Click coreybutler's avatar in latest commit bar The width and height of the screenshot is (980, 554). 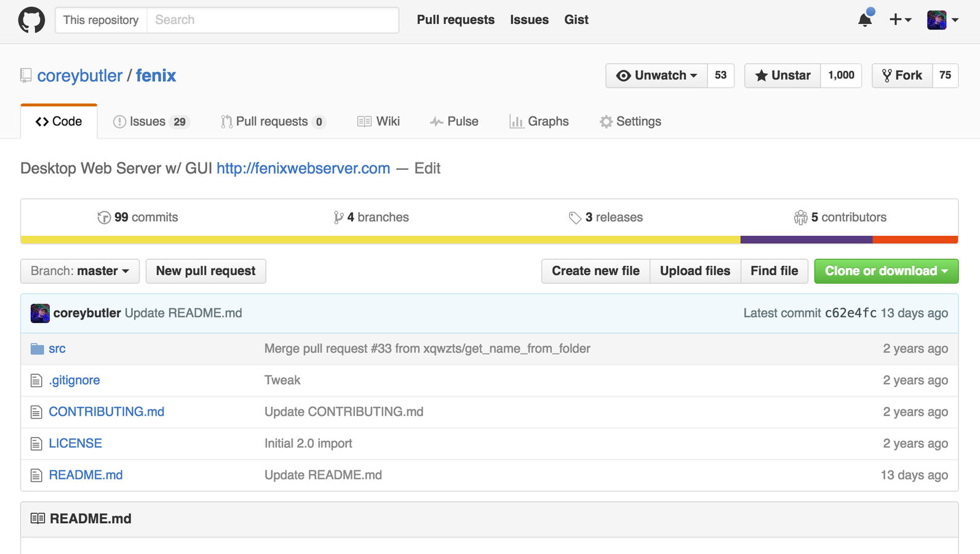click(x=40, y=313)
